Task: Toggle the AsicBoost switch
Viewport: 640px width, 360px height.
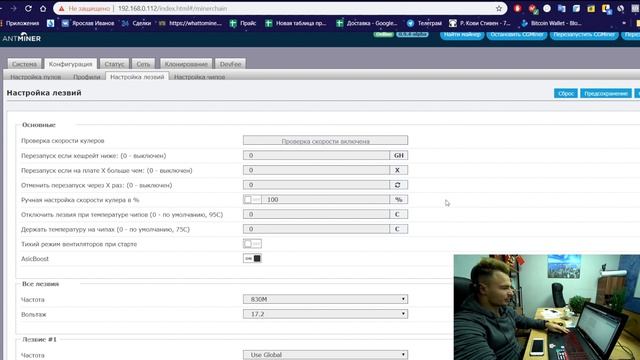Action: coord(252,258)
